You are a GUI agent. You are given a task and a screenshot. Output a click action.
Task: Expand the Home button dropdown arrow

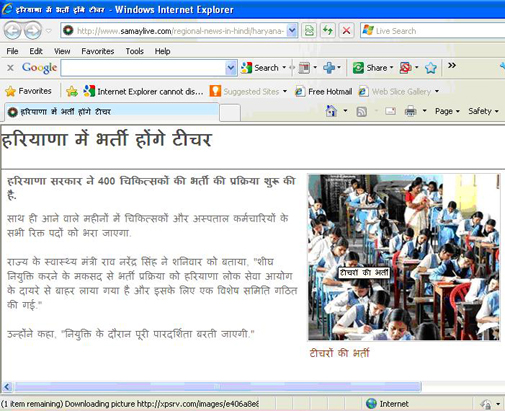click(345, 111)
